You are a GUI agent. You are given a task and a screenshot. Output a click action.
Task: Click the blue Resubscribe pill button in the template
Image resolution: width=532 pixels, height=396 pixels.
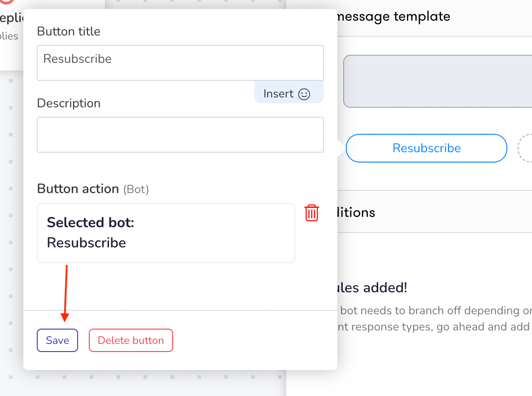427,148
